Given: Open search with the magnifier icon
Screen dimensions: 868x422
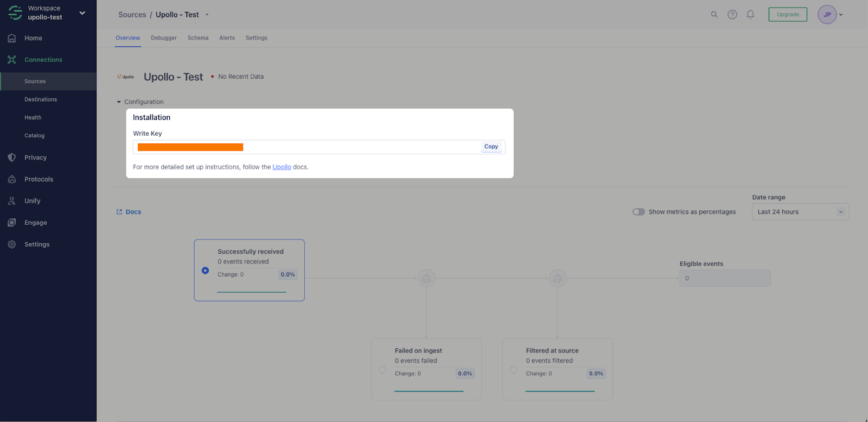Looking at the screenshot, I should [x=714, y=15].
